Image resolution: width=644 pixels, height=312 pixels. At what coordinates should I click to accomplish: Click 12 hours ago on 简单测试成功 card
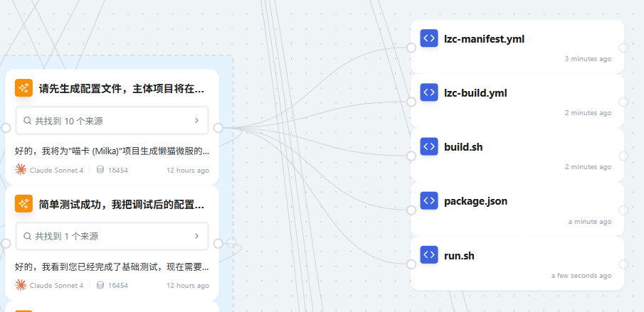point(188,286)
